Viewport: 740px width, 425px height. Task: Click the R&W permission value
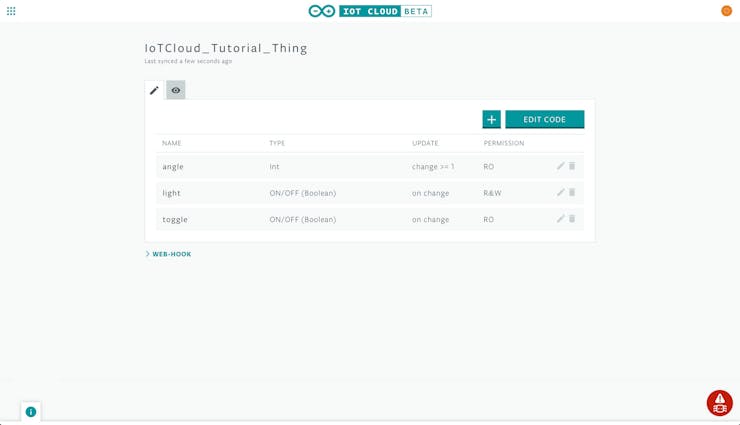click(x=492, y=193)
